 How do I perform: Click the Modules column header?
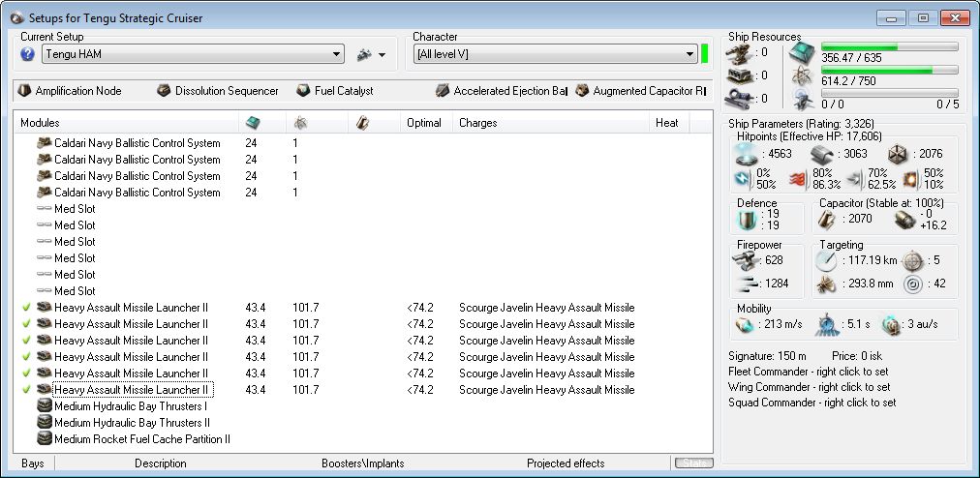126,123
